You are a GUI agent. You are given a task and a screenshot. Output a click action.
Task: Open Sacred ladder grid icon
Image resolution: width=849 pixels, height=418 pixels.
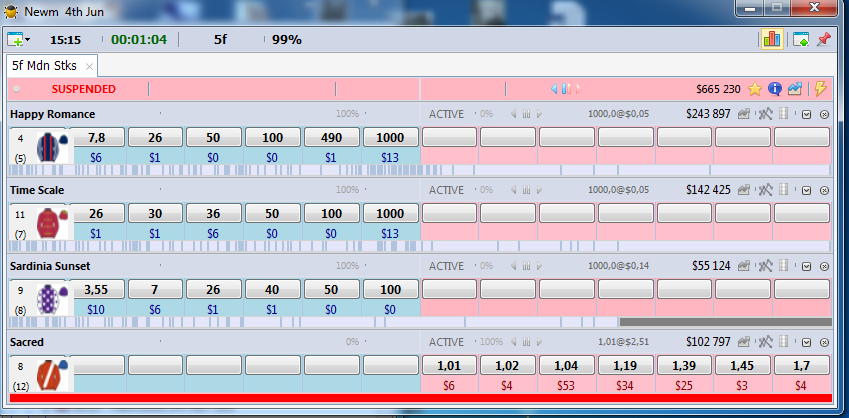(x=783, y=342)
